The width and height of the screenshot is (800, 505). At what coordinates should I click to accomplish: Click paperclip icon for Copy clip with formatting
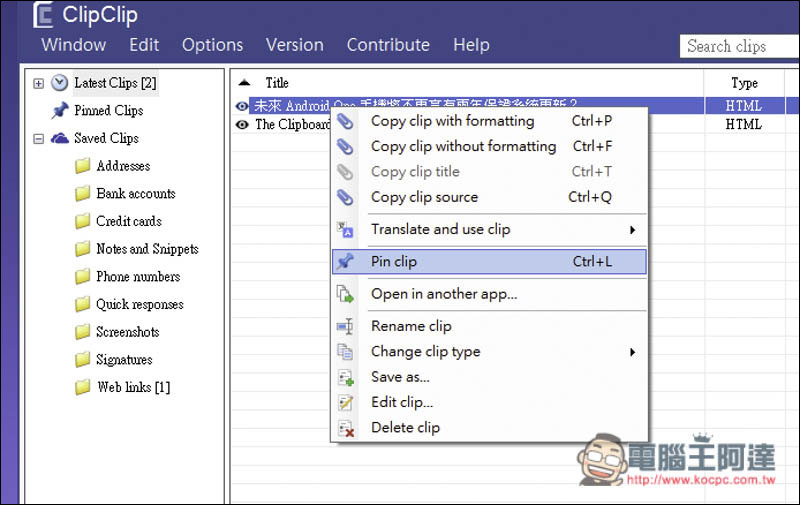[x=345, y=121]
